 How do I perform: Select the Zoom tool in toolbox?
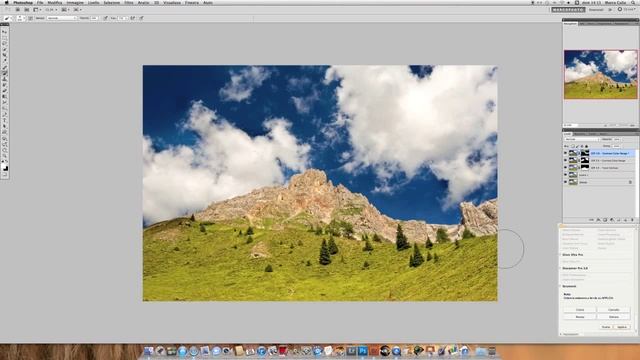coord(4,156)
